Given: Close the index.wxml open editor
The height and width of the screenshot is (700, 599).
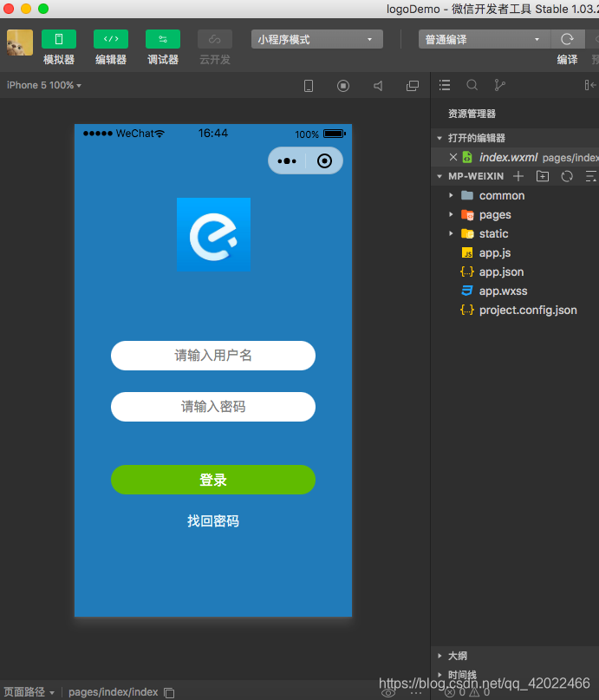Looking at the screenshot, I should [453, 157].
